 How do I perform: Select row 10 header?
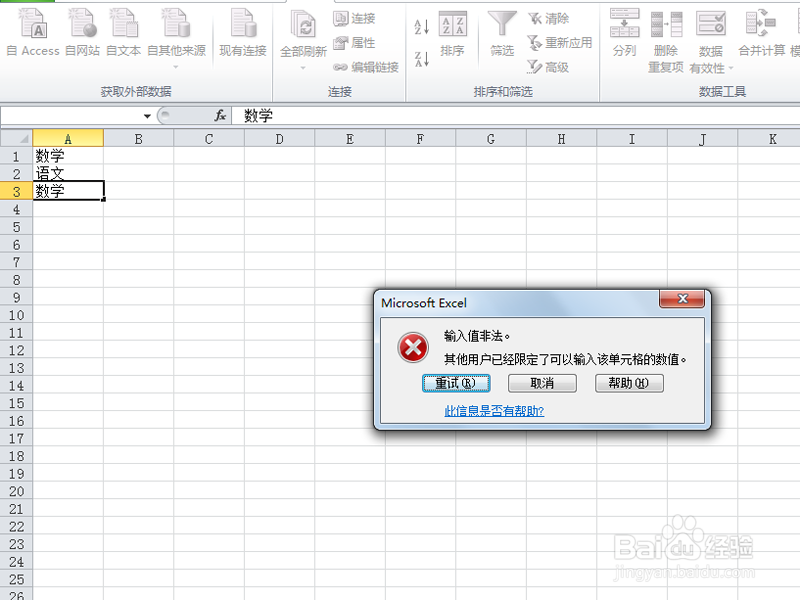pyautogui.click(x=16, y=315)
